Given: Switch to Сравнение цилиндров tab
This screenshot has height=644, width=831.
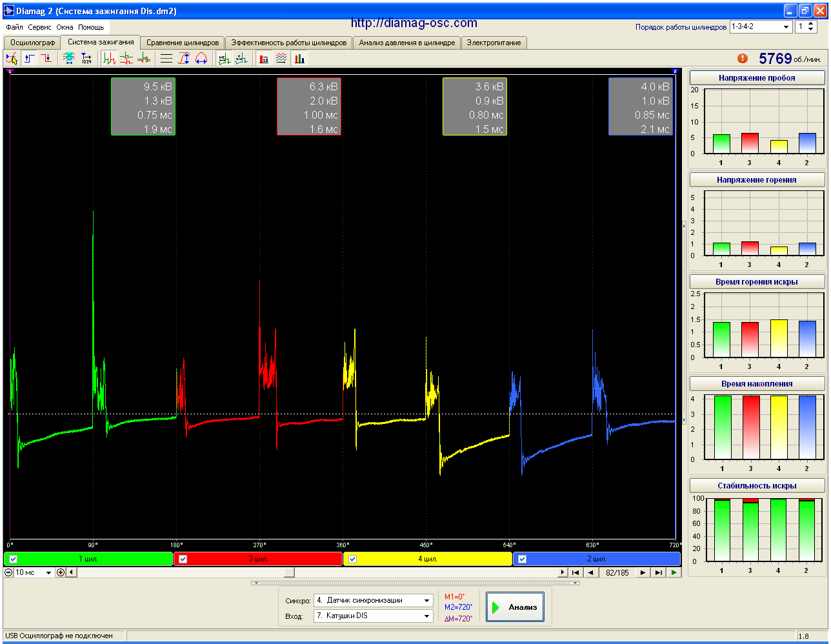Looking at the screenshot, I should tap(183, 43).
